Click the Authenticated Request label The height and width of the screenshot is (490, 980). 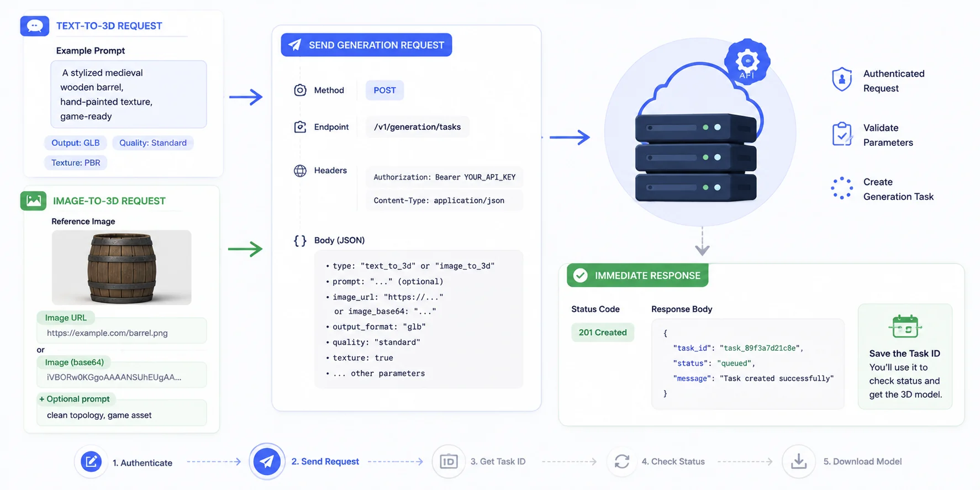click(894, 81)
